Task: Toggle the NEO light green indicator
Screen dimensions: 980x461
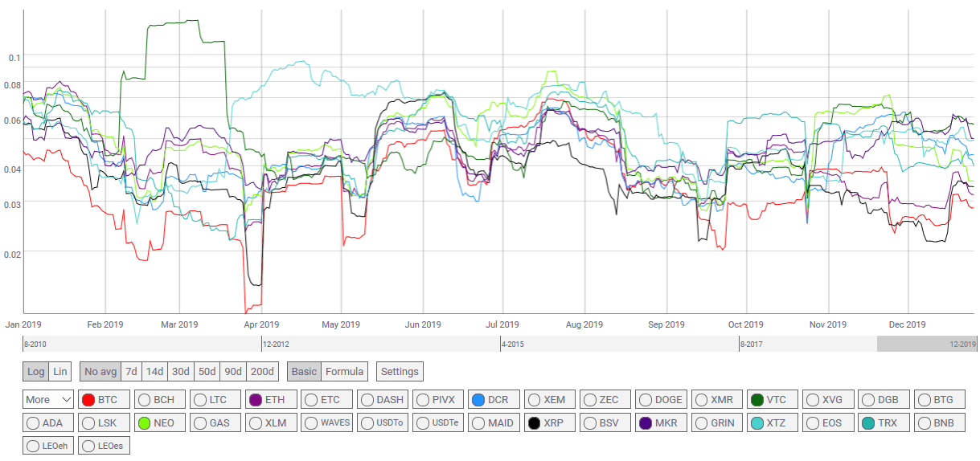Action: (145, 422)
